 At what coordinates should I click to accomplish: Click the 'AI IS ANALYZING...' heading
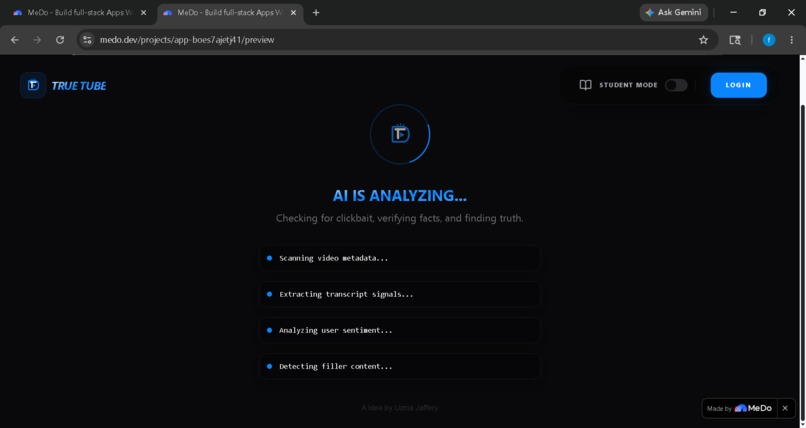(x=400, y=196)
